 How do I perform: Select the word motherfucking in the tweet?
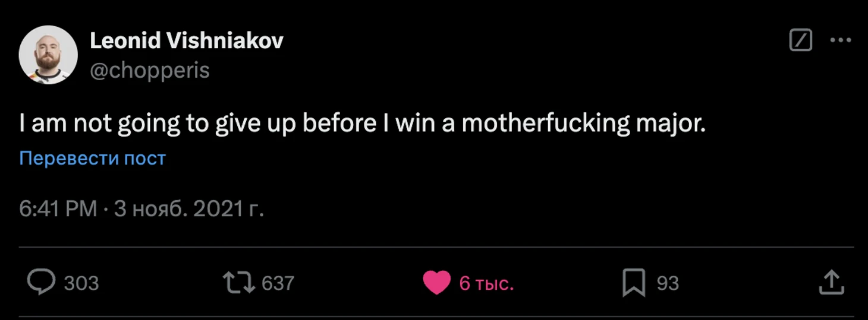pyautogui.click(x=545, y=124)
